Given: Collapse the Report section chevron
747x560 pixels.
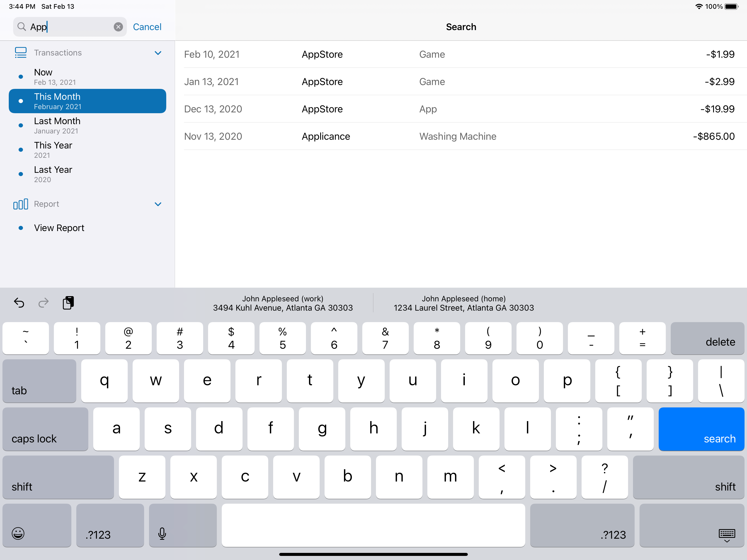Looking at the screenshot, I should (158, 204).
